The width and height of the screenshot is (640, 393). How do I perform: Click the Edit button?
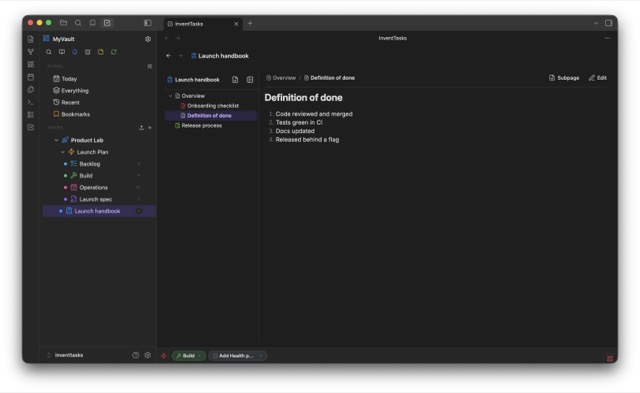click(x=598, y=78)
